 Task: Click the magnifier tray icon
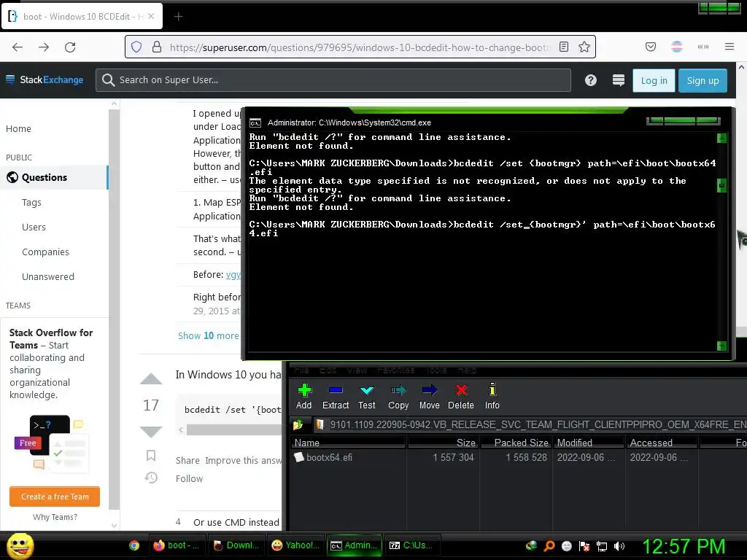coord(549,546)
